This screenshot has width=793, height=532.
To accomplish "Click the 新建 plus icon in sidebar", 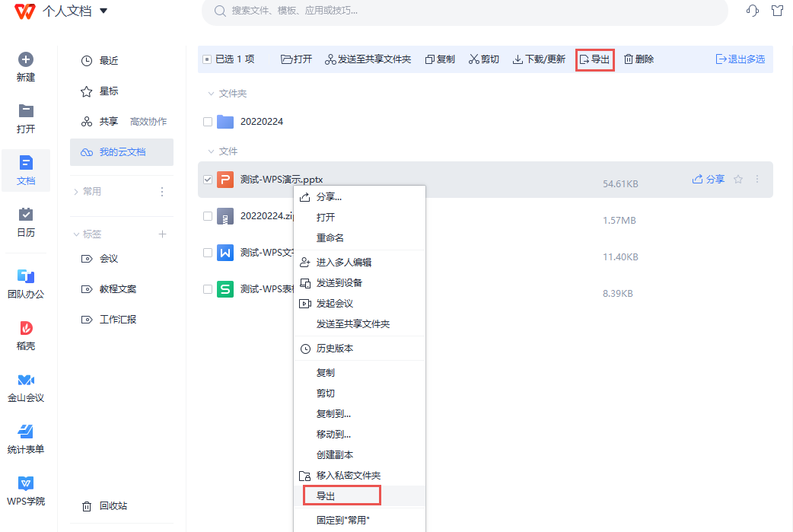I will (x=26, y=59).
